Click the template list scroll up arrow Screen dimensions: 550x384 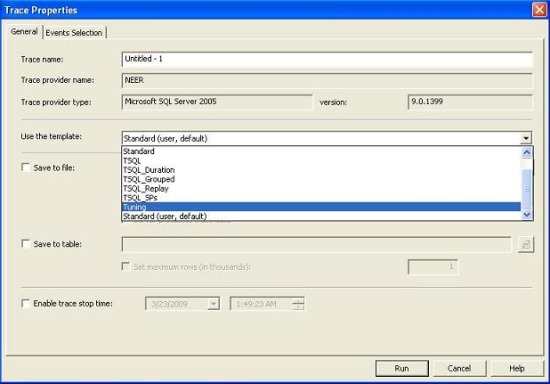point(527,153)
